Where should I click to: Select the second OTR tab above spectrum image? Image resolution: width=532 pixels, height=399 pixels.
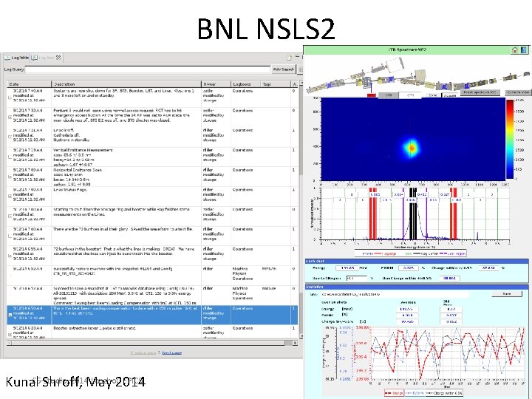tap(410, 95)
